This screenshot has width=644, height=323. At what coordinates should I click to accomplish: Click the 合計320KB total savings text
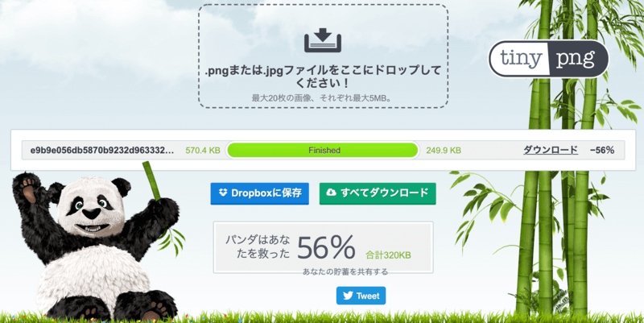click(x=388, y=255)
